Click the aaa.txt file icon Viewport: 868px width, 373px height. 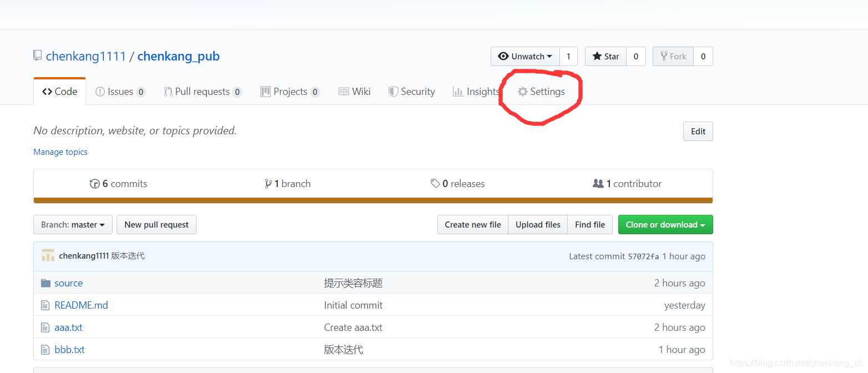[46, 327]
